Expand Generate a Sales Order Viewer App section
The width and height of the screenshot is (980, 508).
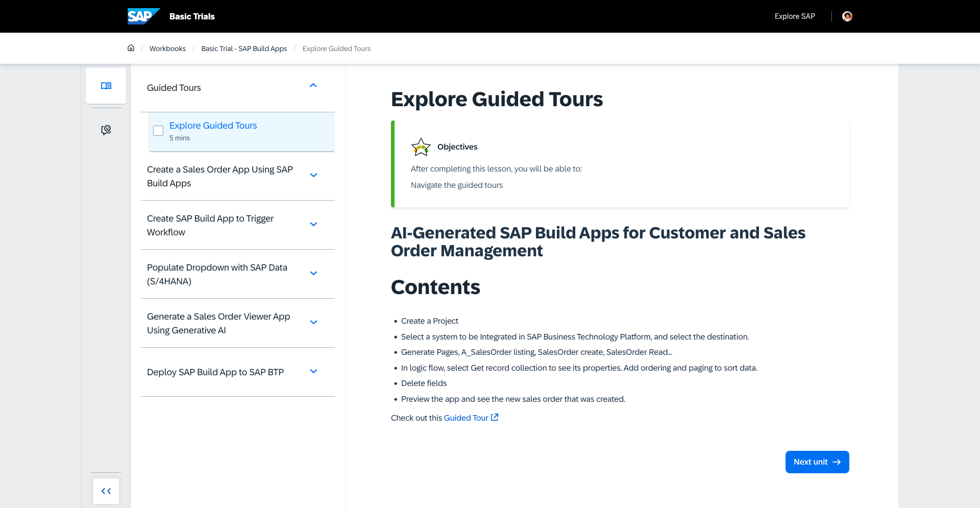[314, 322]
